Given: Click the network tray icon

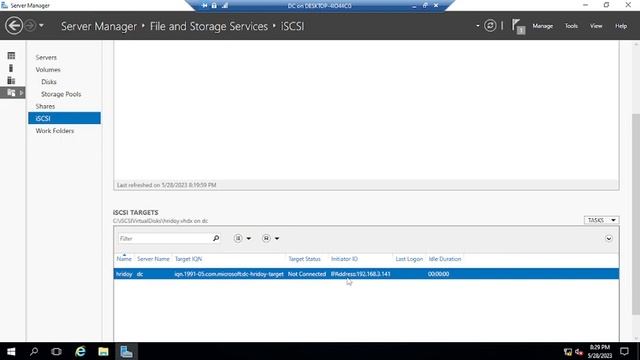Looking at the screenshot, I should (568, 352).
